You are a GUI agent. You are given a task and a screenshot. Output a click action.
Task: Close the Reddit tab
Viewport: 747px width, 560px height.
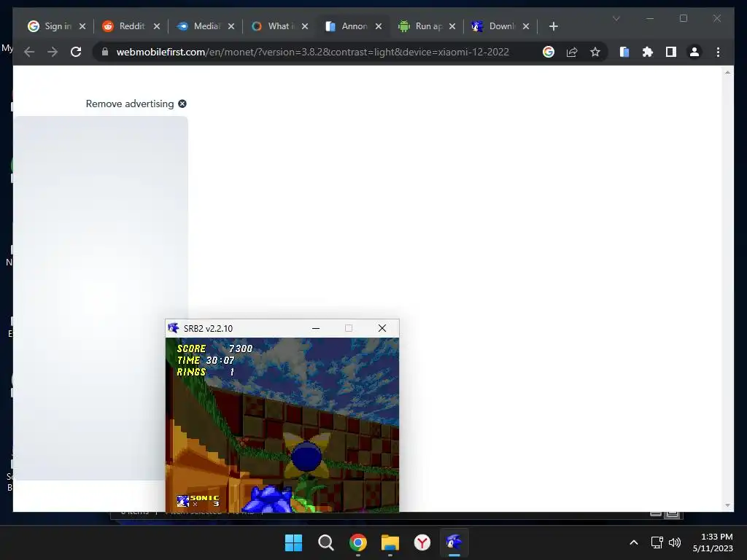coord(157,26)
